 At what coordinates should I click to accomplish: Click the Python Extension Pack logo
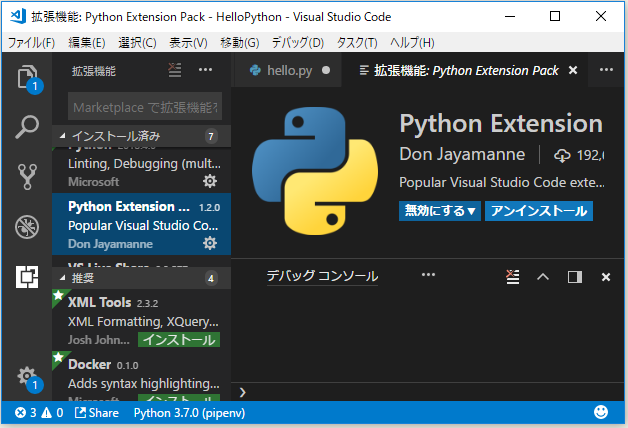tap(315, 171)
